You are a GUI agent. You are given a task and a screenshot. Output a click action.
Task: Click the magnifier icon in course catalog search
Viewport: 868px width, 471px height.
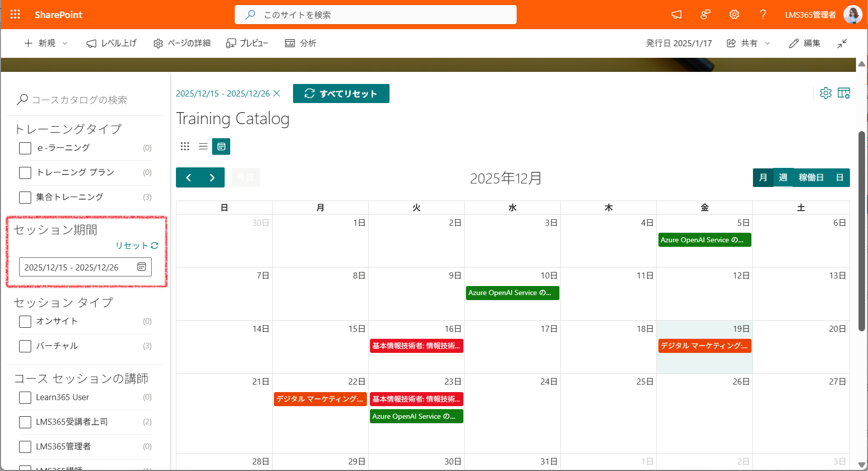[x=22, y=100]
